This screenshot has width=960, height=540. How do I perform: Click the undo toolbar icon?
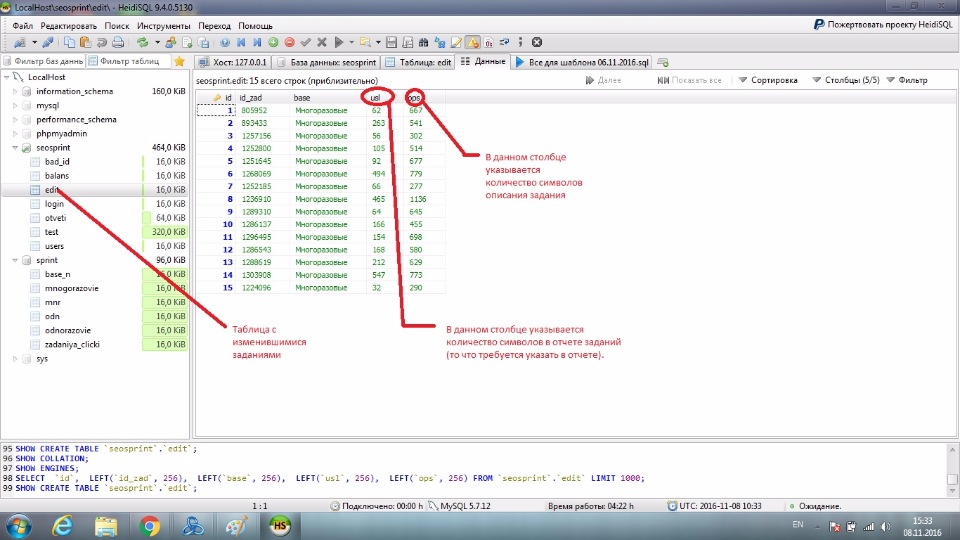click(x=102, y=42)
